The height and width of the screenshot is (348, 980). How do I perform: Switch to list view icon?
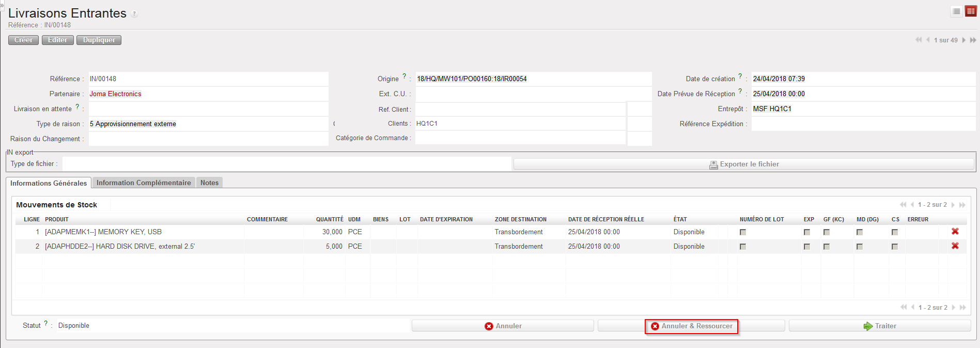pyautogui.click(x=956, y=11)
